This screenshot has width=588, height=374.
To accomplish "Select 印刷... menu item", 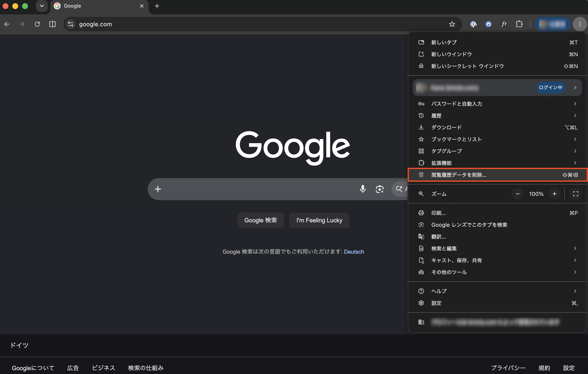I will point(497,213).
